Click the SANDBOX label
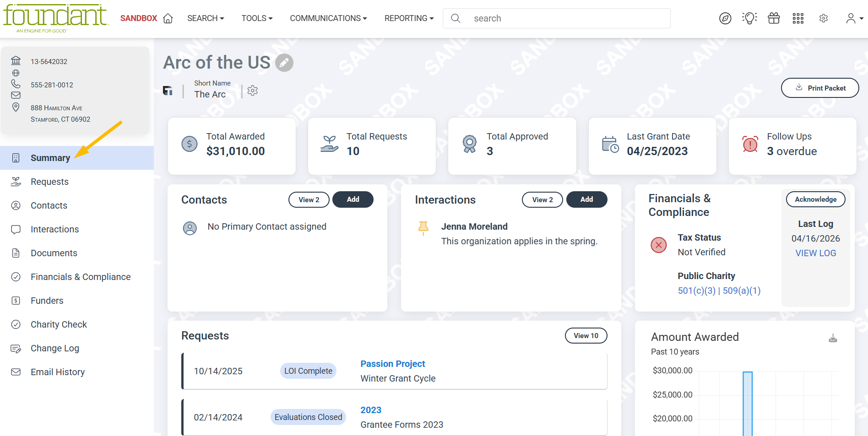Screen dimensions: 868x436 click(x=139, y=18)
